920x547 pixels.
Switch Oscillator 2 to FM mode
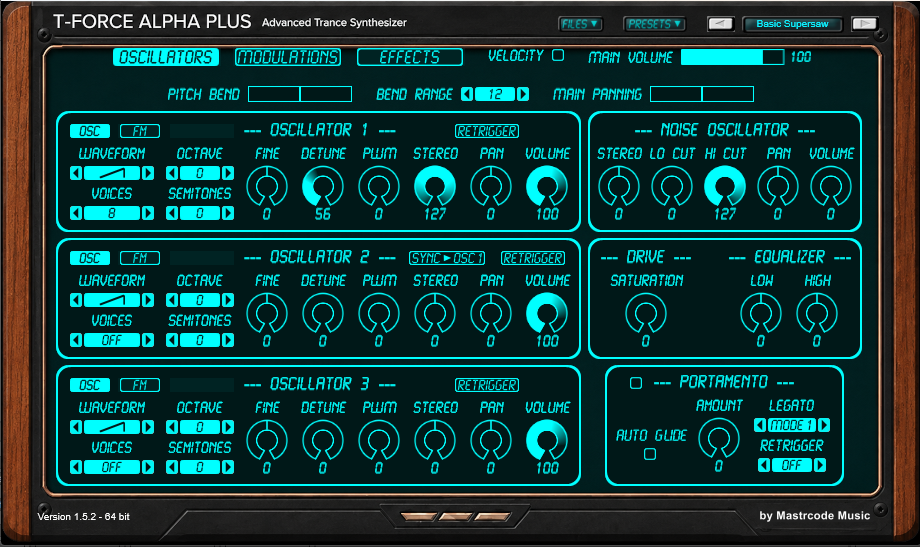point(140,258)
